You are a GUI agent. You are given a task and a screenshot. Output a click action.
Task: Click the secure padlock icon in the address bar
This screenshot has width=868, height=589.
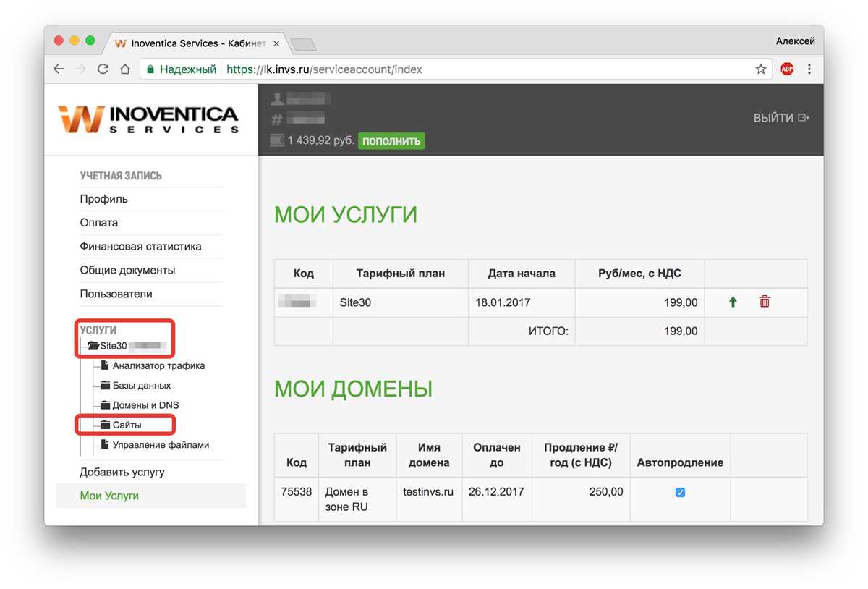[x=150, y=69]
